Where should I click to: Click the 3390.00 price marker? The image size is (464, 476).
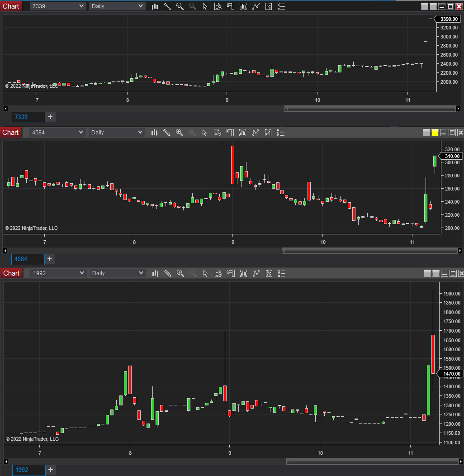[x=447, y=19]
